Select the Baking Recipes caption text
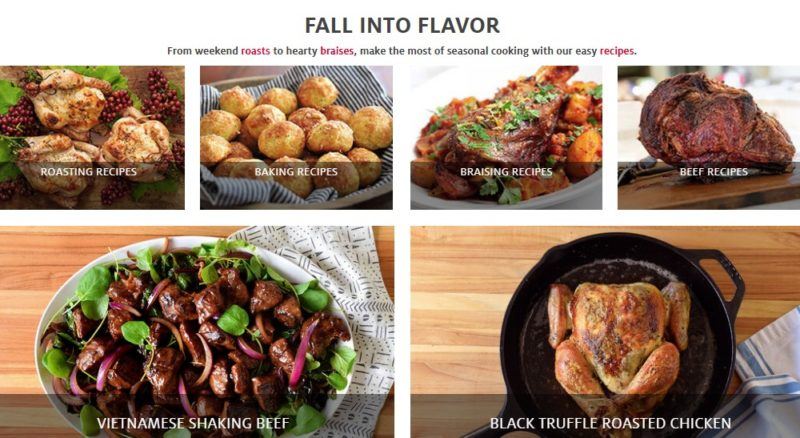 [296, 172]
